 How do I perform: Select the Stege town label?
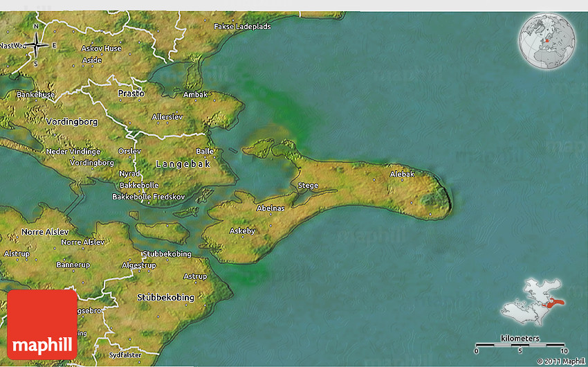[x=308, y=186]
